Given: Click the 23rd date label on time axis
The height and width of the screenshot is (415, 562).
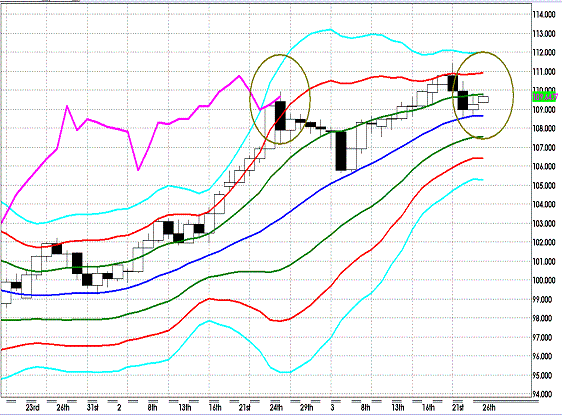Looking at the screenshot, I should [32, 407].
